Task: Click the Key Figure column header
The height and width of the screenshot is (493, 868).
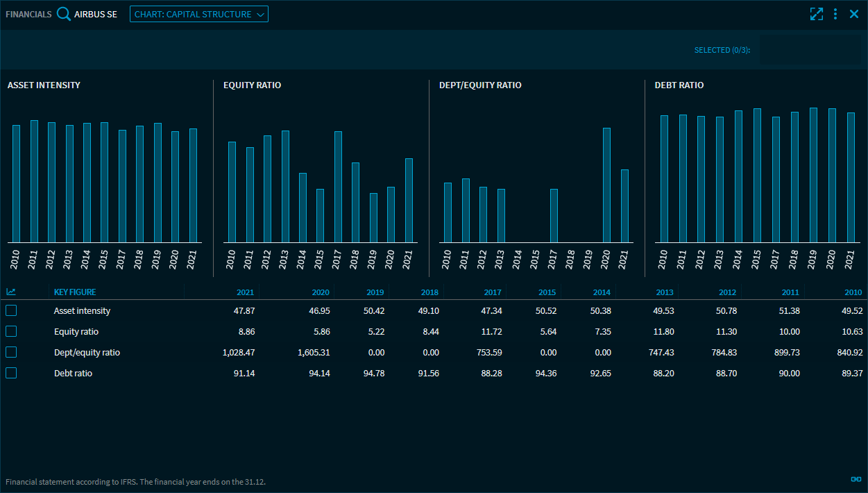Action: (x=75, y=292)
